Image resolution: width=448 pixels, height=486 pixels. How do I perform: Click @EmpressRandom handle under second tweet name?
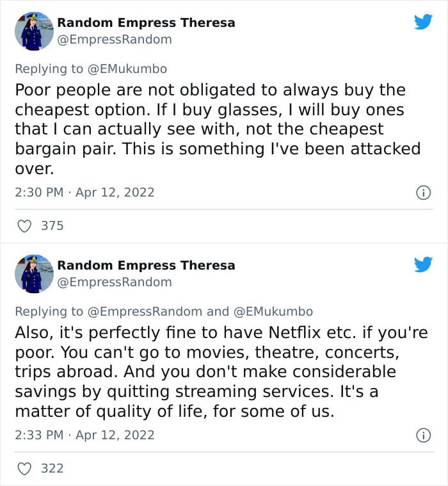(115, 282)
